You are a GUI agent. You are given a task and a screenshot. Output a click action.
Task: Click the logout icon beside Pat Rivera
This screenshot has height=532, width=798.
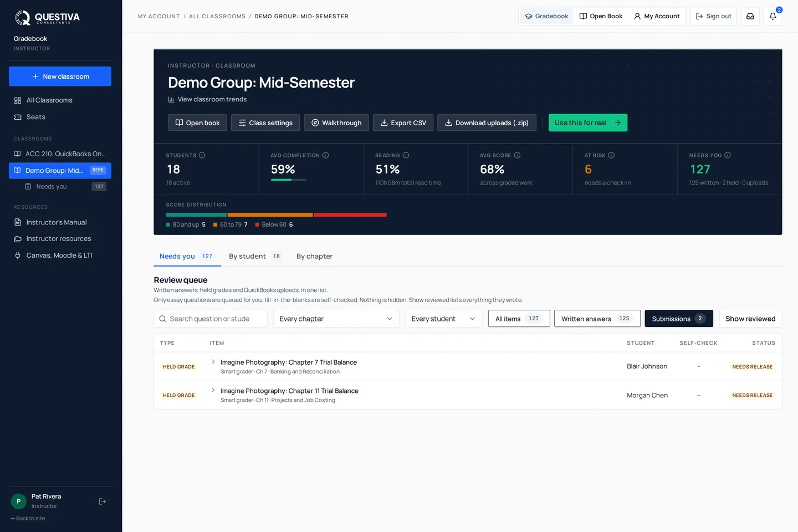[103, 502]
